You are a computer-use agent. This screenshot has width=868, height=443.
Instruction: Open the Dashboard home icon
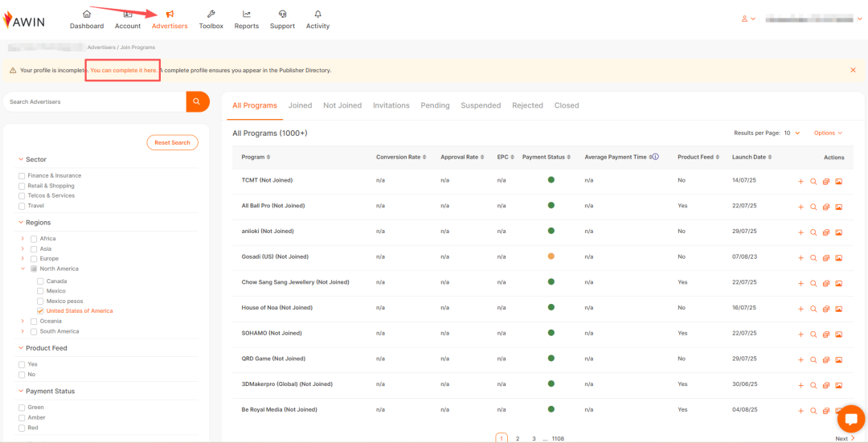(x=86, y=14)
